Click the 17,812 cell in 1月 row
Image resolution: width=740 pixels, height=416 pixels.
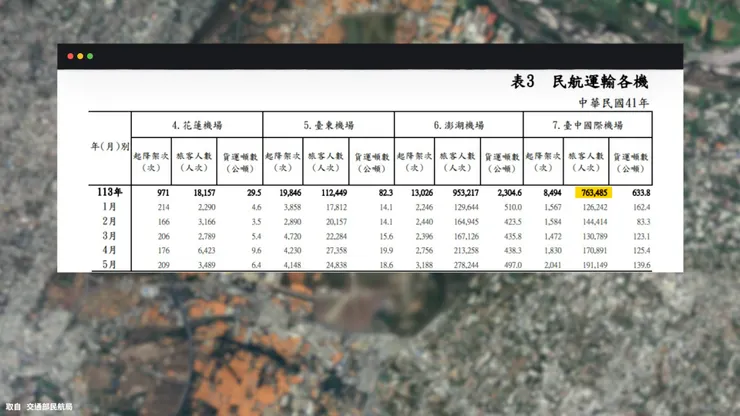pyautogui.click(x=336, y=207)
